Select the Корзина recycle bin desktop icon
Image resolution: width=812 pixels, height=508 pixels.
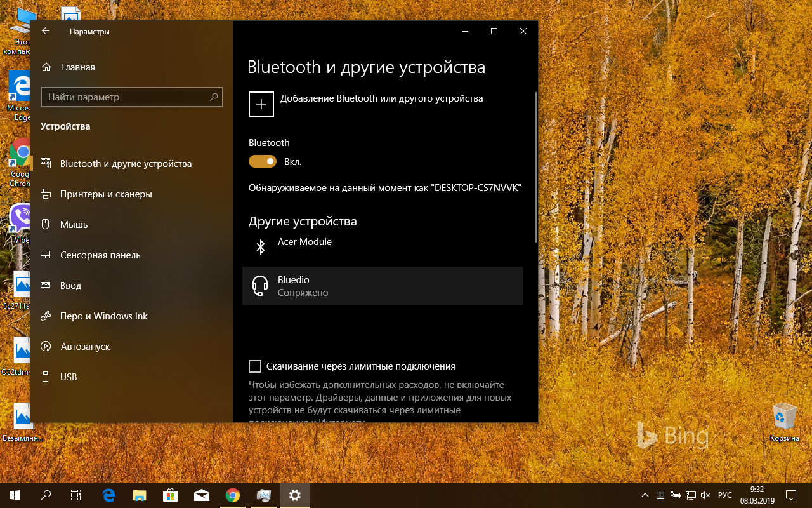coord(785,422)
